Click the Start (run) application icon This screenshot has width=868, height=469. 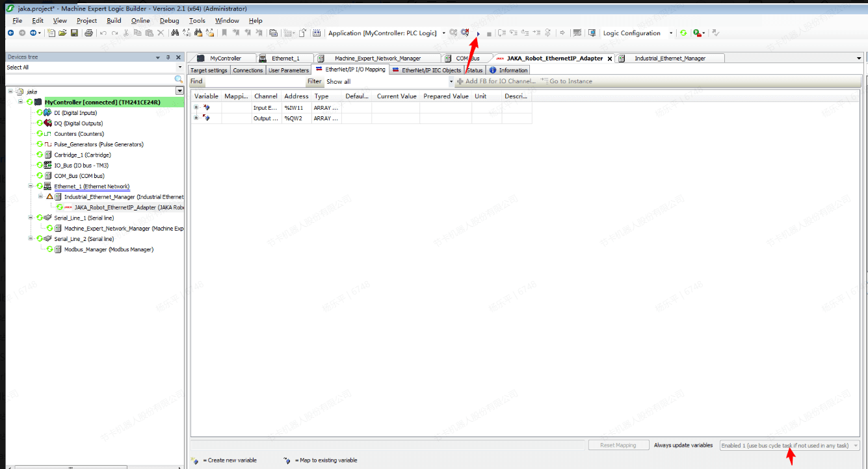479,33
